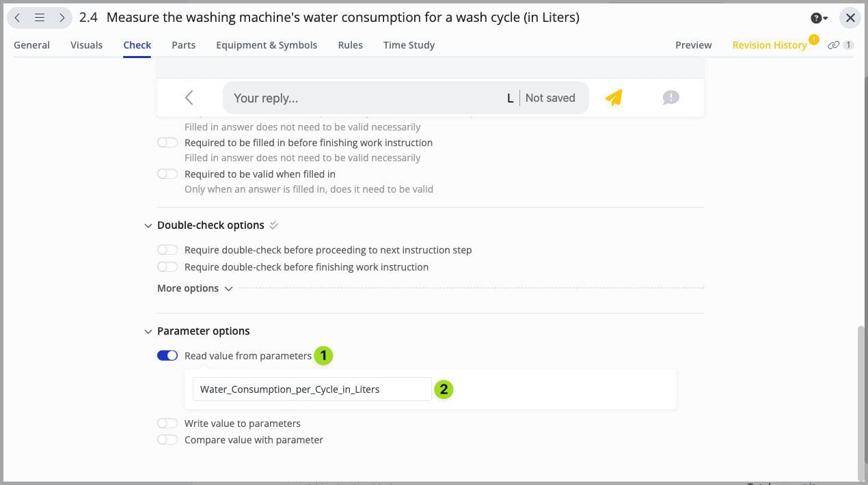Click the Water_Consumption_per_Cycle_in_Liters parameter field

pyautogui.click(x=312, y=389)
